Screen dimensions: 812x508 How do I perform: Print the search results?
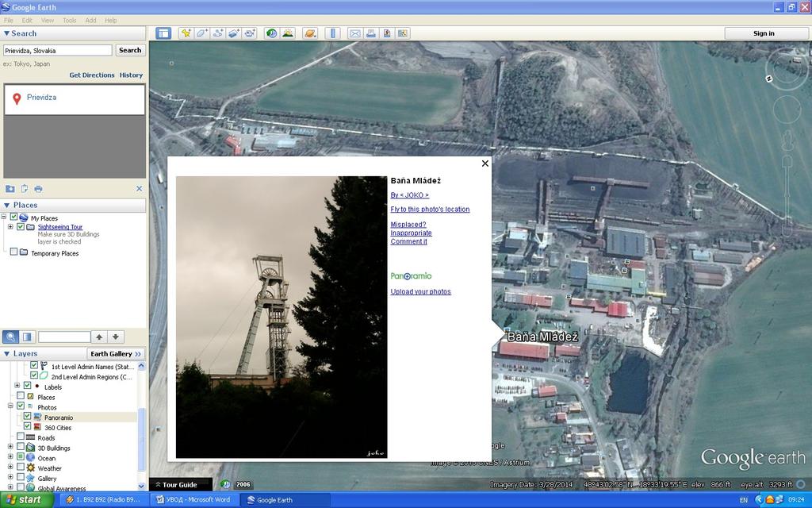(x=38, y=189)
